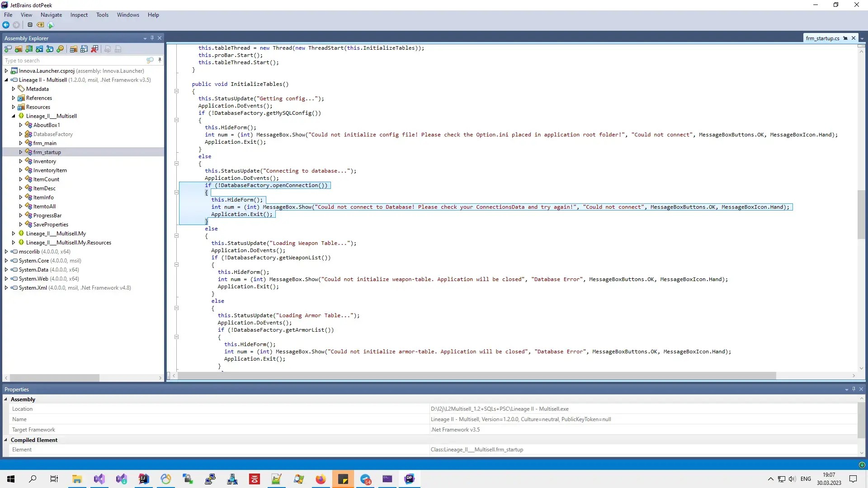Click the code editor horizontal scrollbar
The height and width of the screenshot is (488, 868).
click(x=477, y=375)
